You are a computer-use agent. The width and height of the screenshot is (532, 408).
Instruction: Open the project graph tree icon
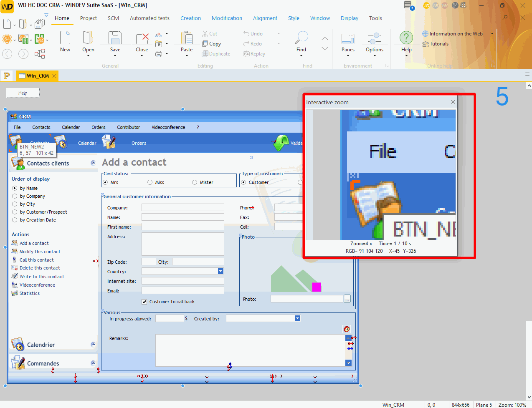[x=40, y=53]
